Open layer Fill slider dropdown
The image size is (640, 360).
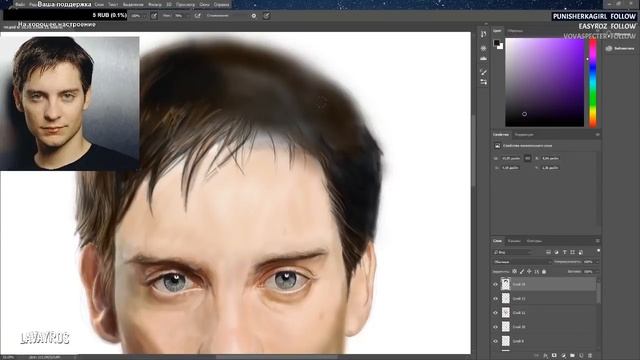click(597, 271)
